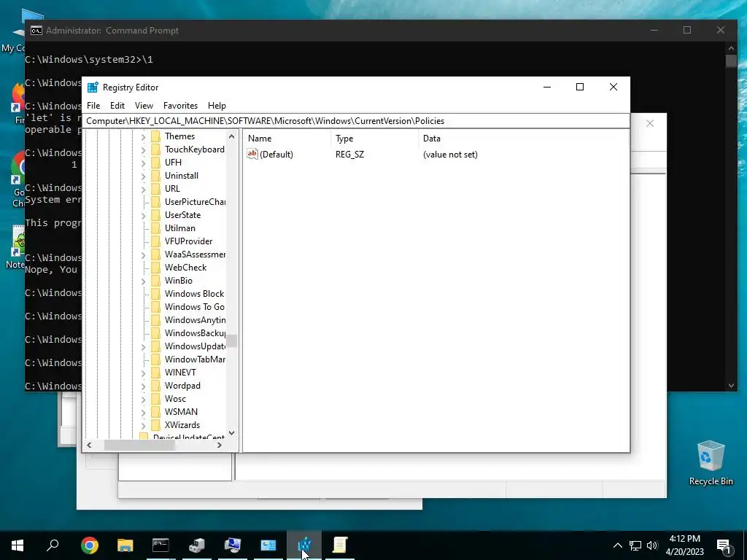Screen dimensions: 747x560
Task: Select the REG_SZ type cell
Action: point(349,155)
